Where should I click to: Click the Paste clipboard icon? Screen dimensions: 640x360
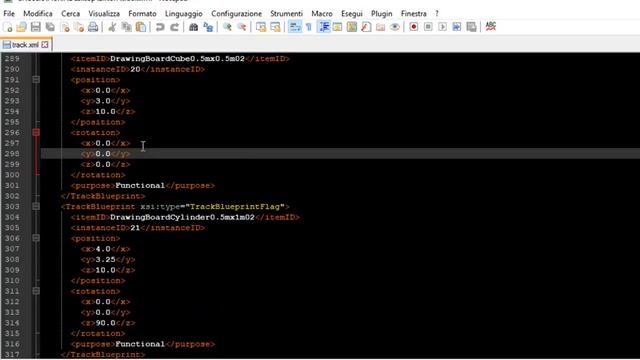pyautogui.click(x=141, y=27)
